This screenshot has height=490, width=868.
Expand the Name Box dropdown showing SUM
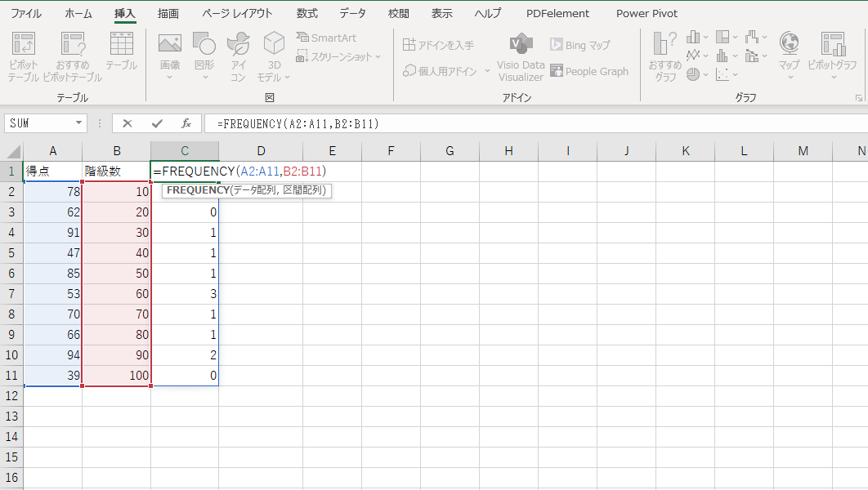[79, 123]
